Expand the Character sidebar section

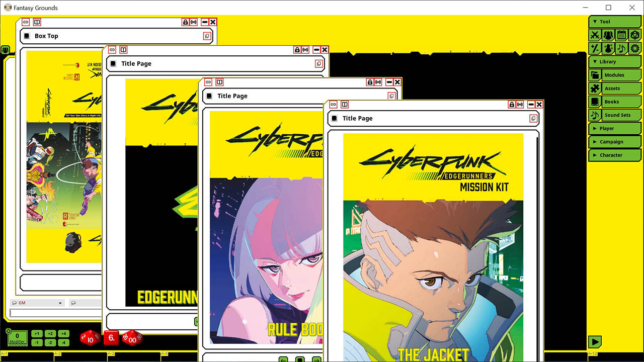(614, 155)
